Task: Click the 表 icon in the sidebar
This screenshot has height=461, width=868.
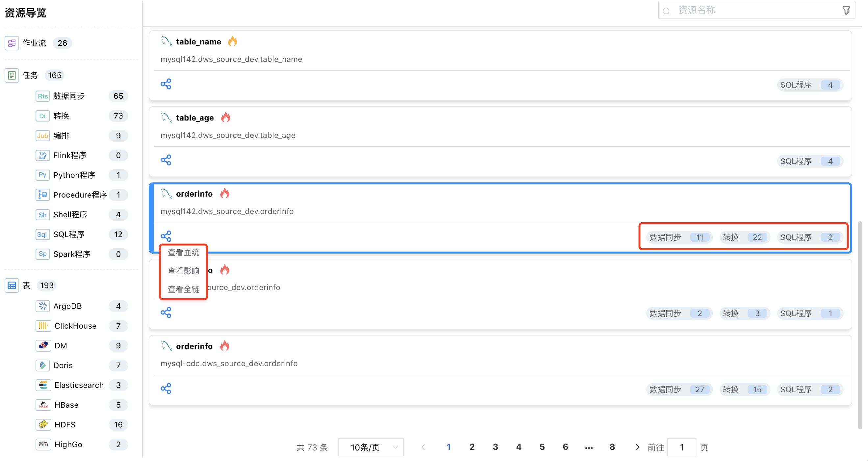Action: coord(12,285)
